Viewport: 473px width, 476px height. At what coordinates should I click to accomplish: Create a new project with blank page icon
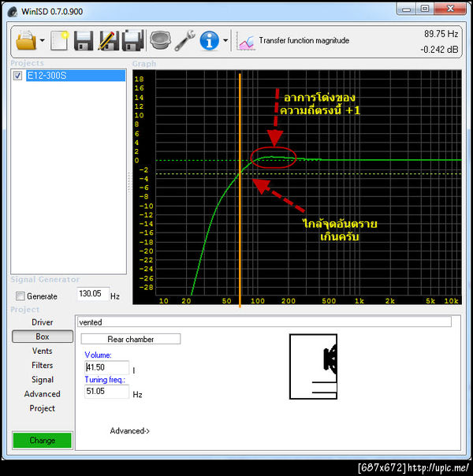(59, 40)
